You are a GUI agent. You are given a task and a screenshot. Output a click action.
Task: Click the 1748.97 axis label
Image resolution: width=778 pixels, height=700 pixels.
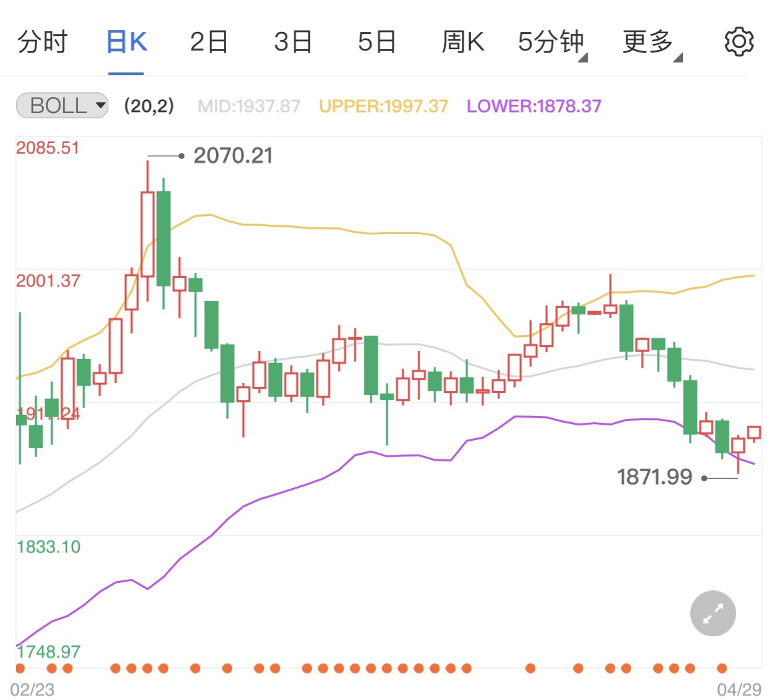(x=48, y=651)
